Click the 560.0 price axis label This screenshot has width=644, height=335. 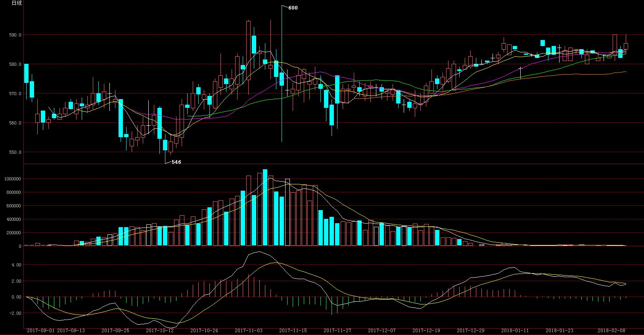click(15, 123)
